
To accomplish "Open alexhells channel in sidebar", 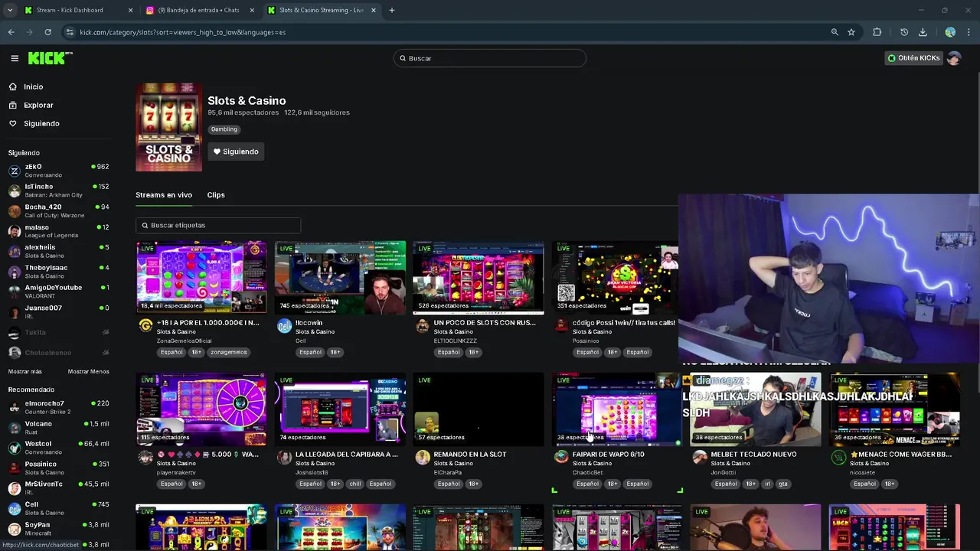I will 58,251.
